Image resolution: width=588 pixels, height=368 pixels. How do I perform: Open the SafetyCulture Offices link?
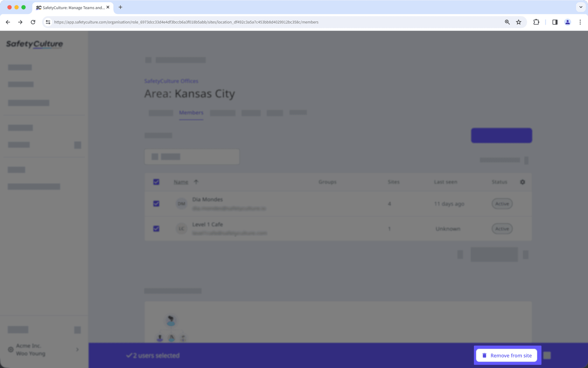[x=171, y=81]
